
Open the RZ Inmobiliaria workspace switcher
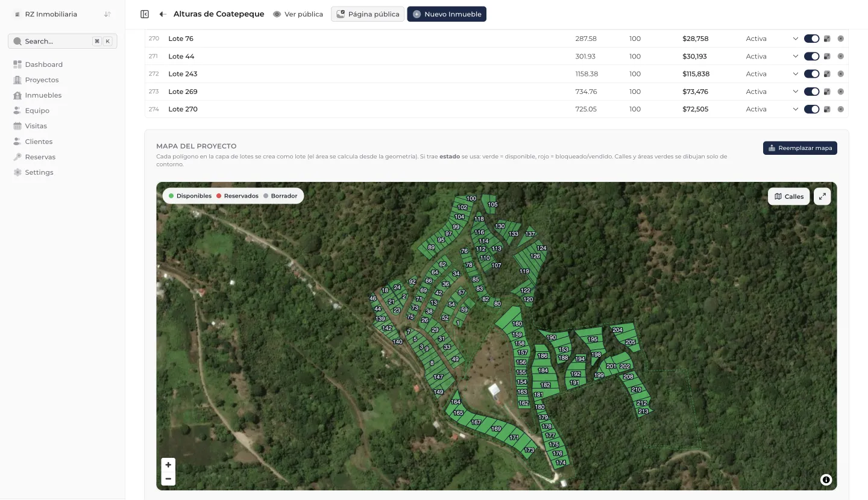point(63,14)
